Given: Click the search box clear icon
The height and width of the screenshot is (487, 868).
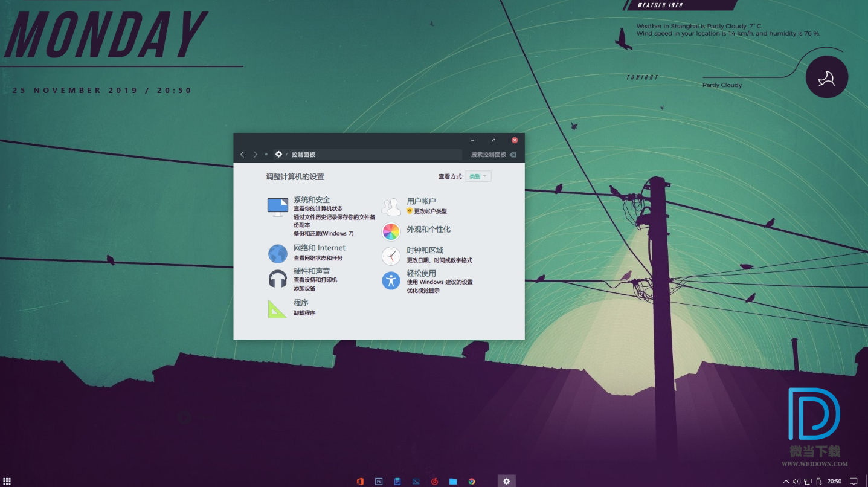Looking at the screenshot, I should 513,155.
